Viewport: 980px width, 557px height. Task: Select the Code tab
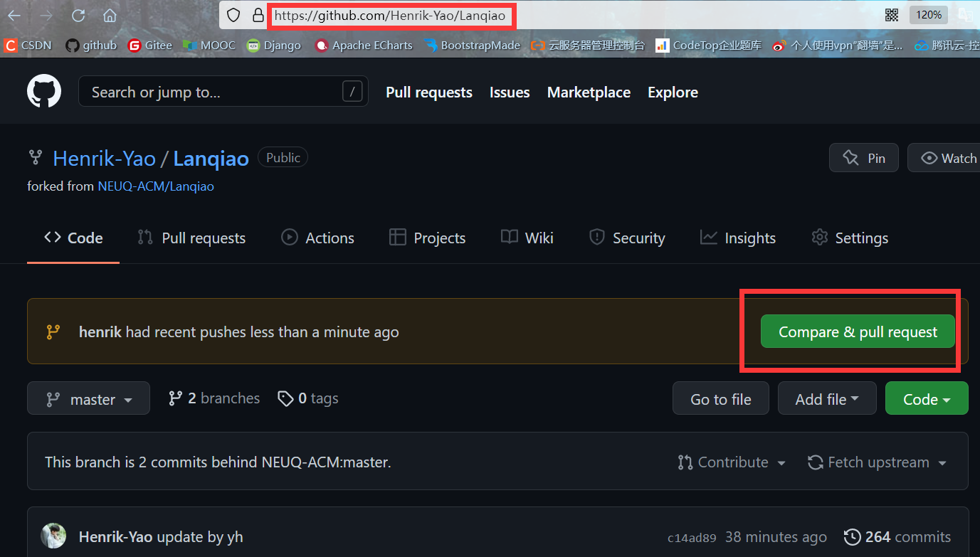pos(73,238)
